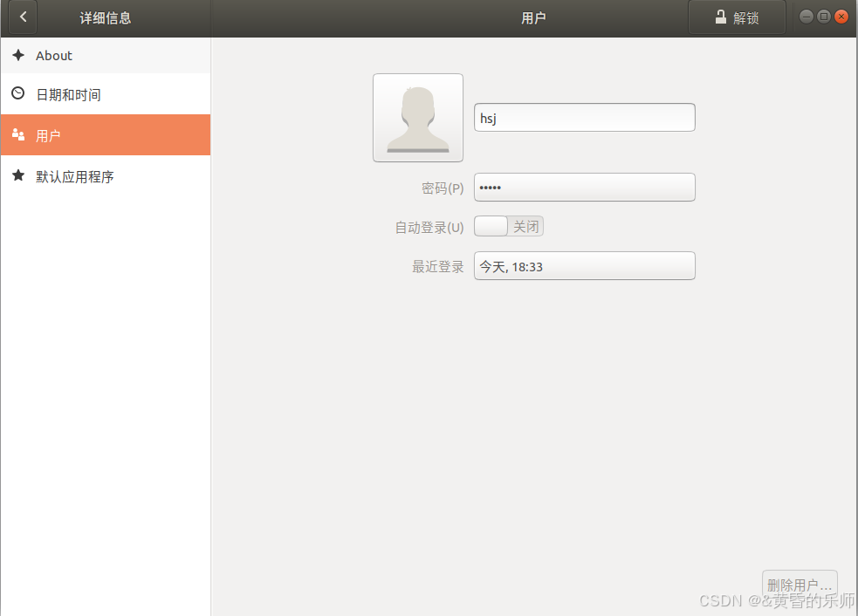
Task: Click the 删除用户 button
Action: click(800, 585)
